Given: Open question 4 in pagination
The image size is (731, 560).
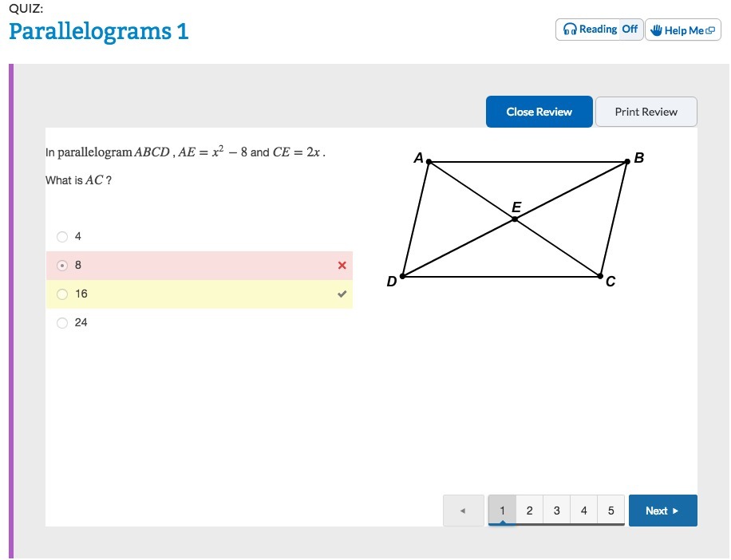Looking at the screenshot, I should (x=583, y=511).
